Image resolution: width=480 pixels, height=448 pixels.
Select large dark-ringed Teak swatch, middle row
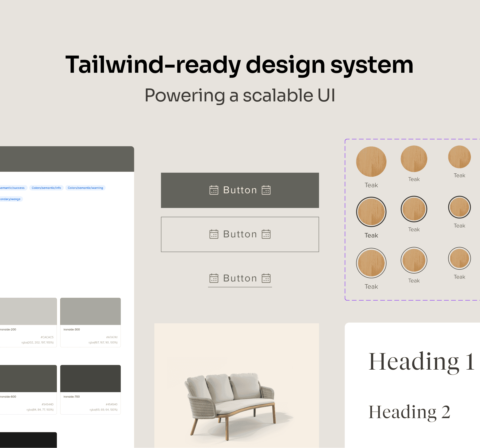(x=371, y=212)
